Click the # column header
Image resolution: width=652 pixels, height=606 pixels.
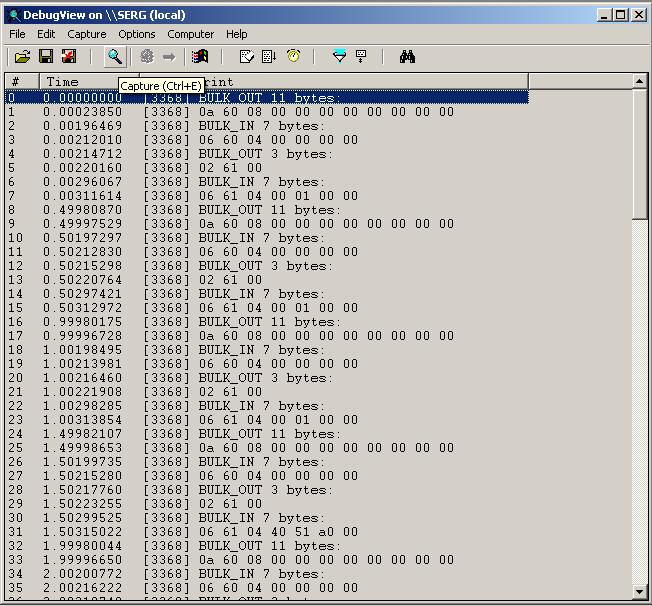point(22,82)
